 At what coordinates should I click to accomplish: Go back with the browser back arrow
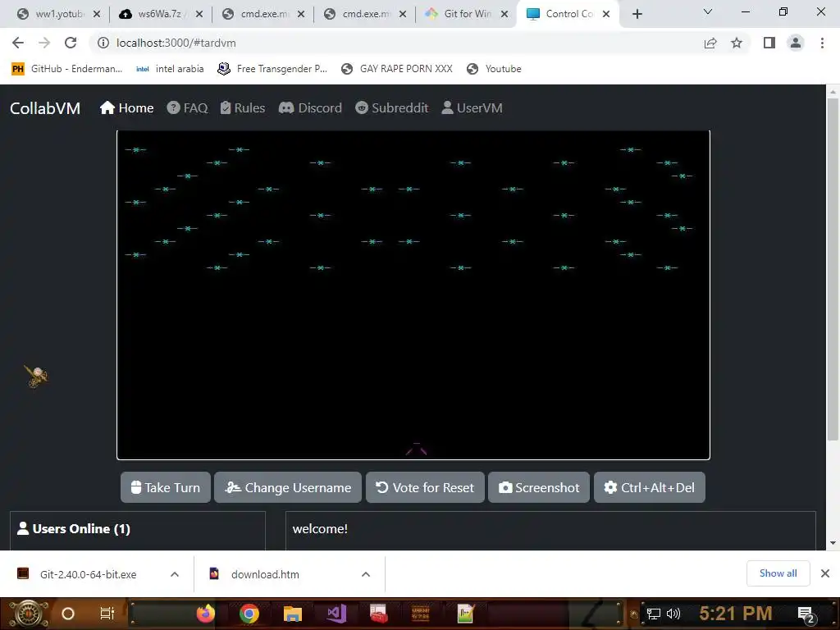[x=18, y=43]
